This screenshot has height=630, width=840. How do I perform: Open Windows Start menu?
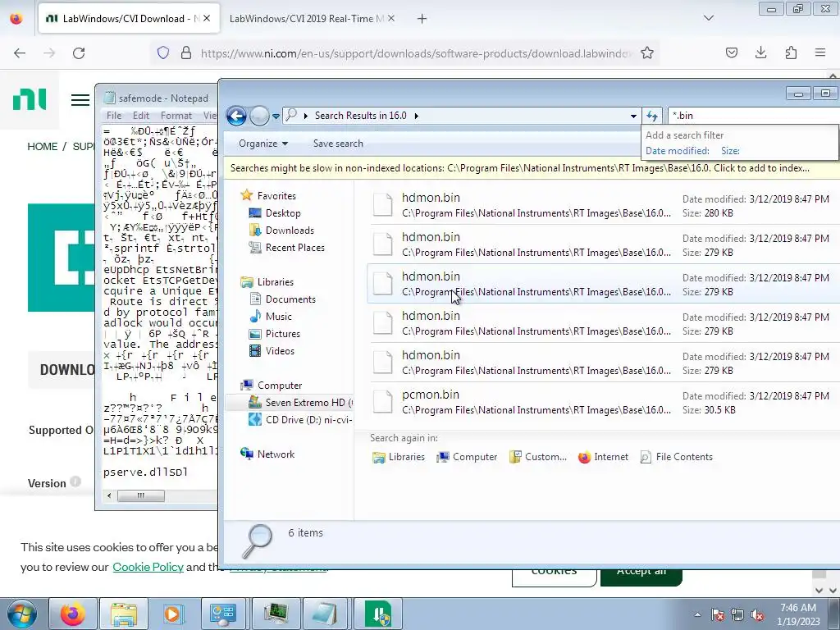(x=22, y=614)
